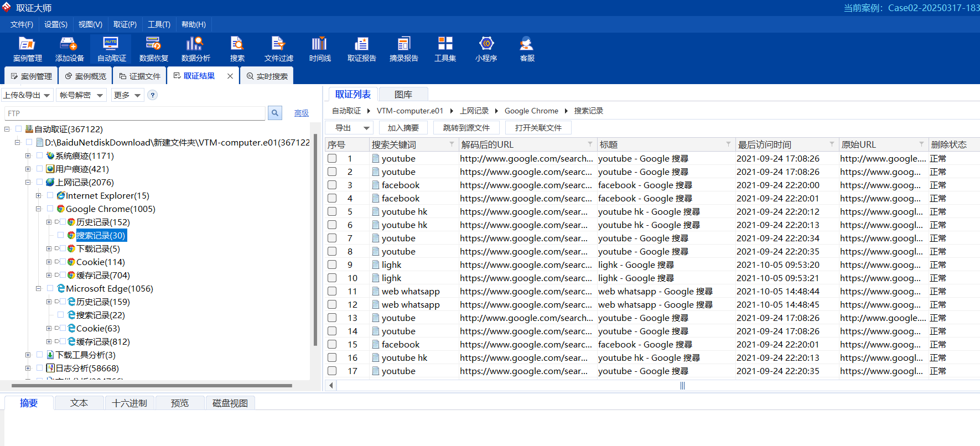The height and width of the screenshot is (446, 980).
Task: Click the 跳转到源文件 button
Action: click(466, 128)
